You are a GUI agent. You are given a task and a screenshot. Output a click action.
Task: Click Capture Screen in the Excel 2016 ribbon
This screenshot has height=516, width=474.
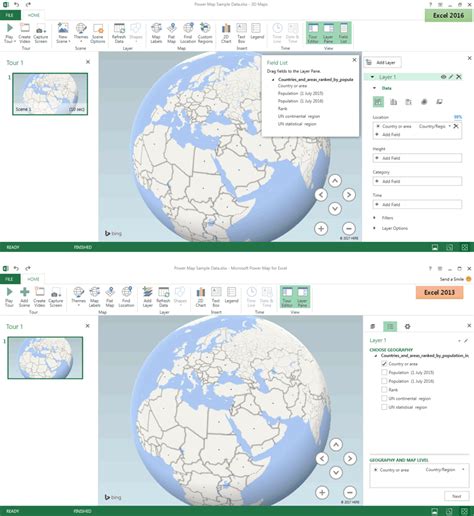pyautogui.click(x=41, y=33)
